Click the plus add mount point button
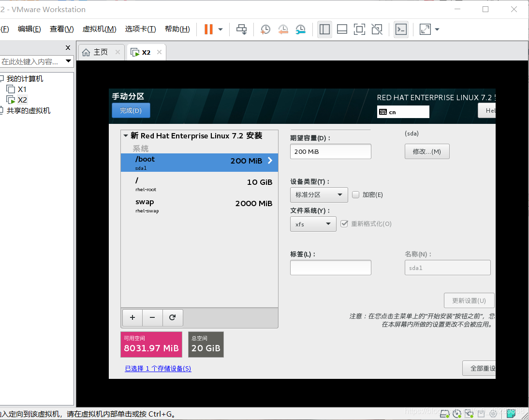This screenshot has width=529, height=420. [x=132, y=317]
